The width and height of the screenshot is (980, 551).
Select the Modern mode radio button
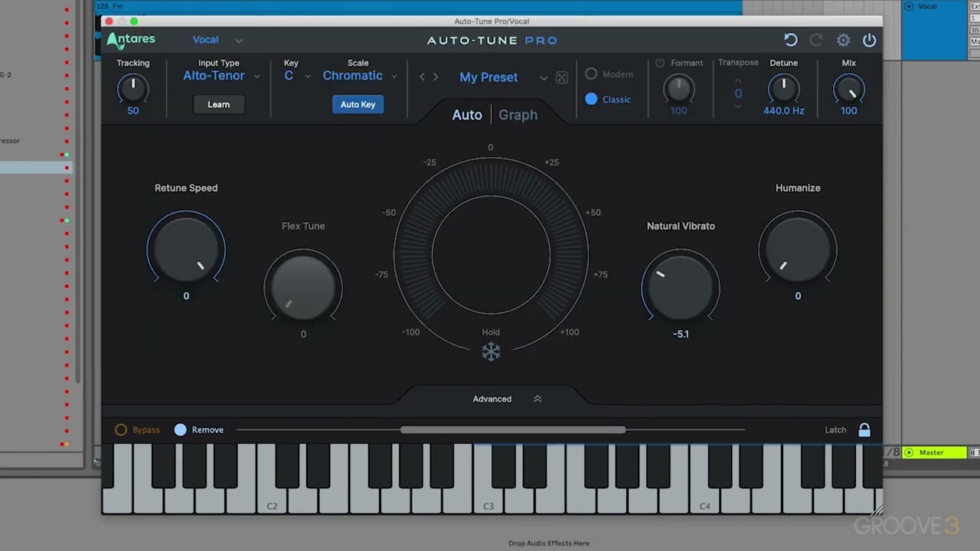(591, 74)
